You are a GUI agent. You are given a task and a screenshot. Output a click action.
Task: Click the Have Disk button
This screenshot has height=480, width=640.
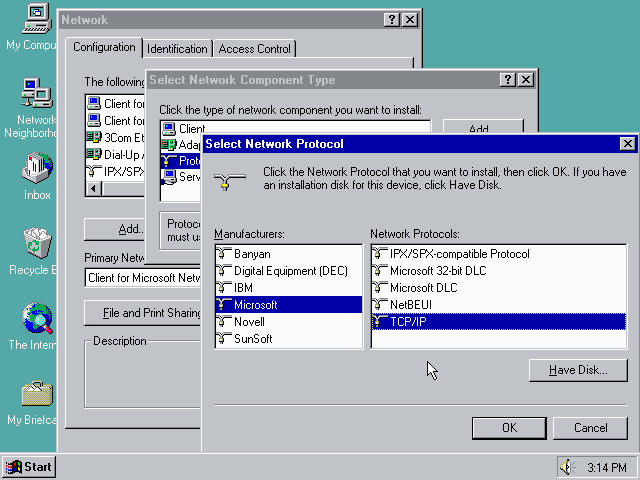pyautogui.click(x=578, y=370)
